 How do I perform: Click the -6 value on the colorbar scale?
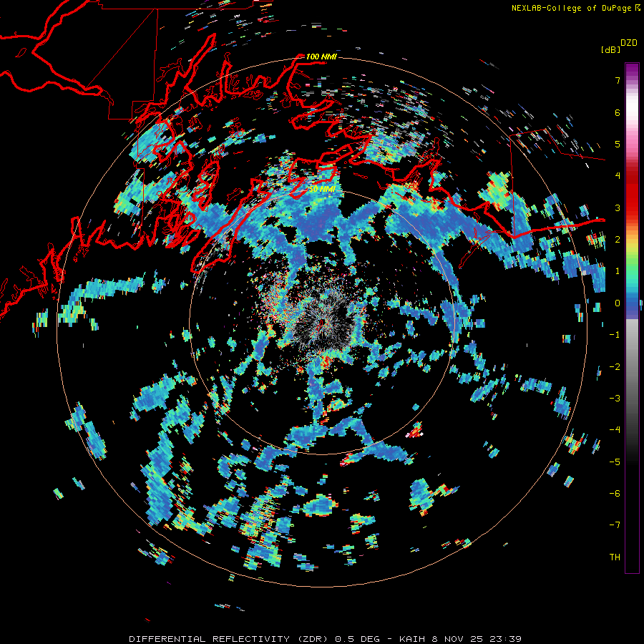615,493
